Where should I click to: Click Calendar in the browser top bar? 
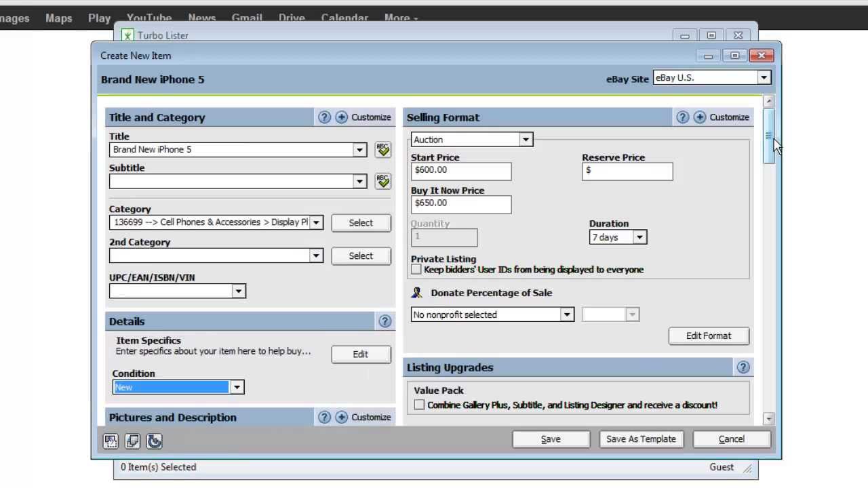click(x=344, y=18)
